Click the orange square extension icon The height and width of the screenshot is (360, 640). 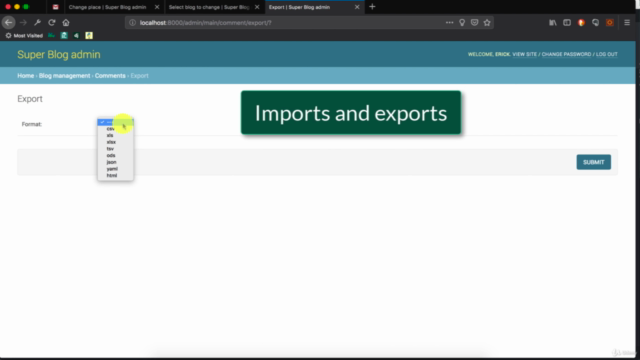click(610, 22)
